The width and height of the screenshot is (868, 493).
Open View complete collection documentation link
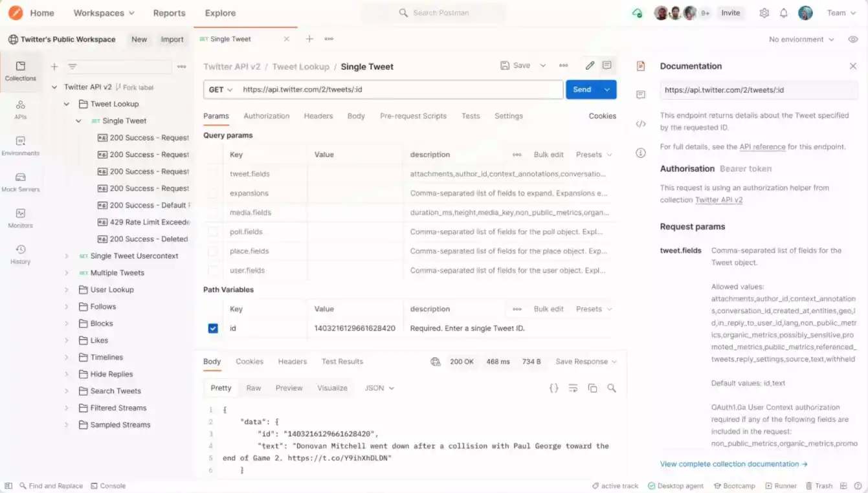click(734, 464)
